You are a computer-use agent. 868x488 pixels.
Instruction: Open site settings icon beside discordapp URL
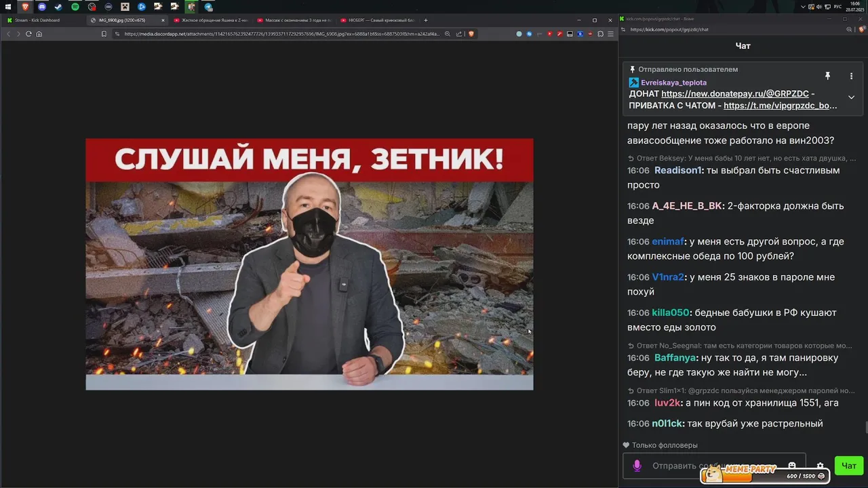[118, 33]
